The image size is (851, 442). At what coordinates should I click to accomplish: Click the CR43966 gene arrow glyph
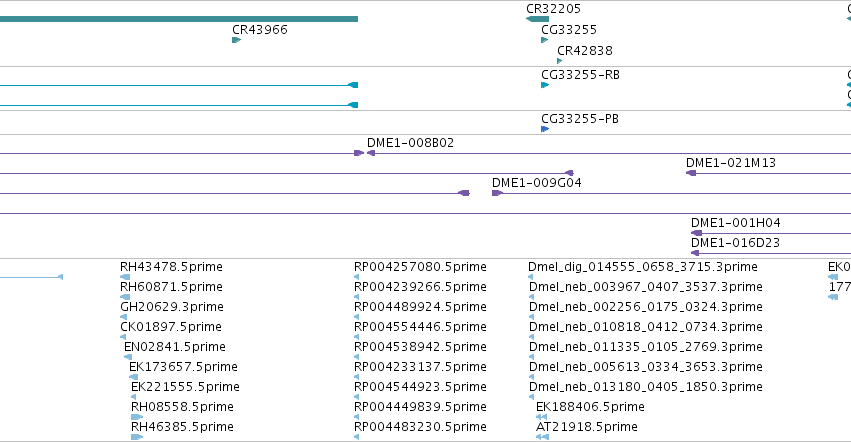click(x=236, y=40)
